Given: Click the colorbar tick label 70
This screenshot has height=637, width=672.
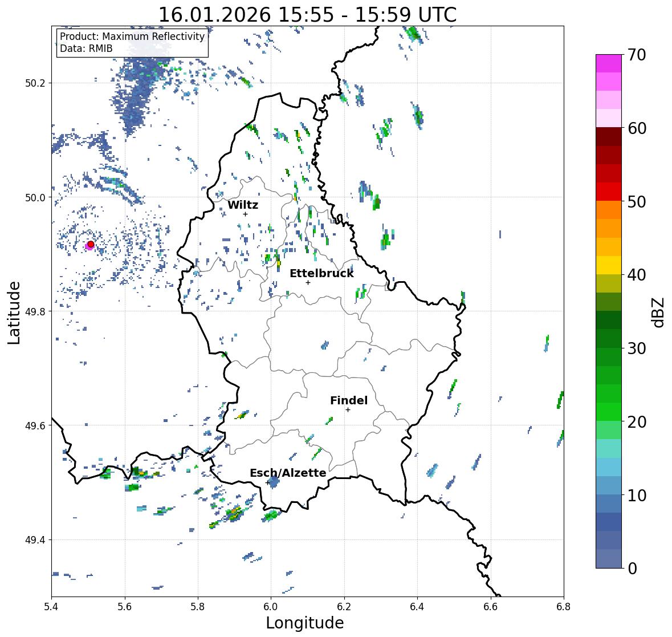Looking at the screenshot, I should [x=637, y=55].
